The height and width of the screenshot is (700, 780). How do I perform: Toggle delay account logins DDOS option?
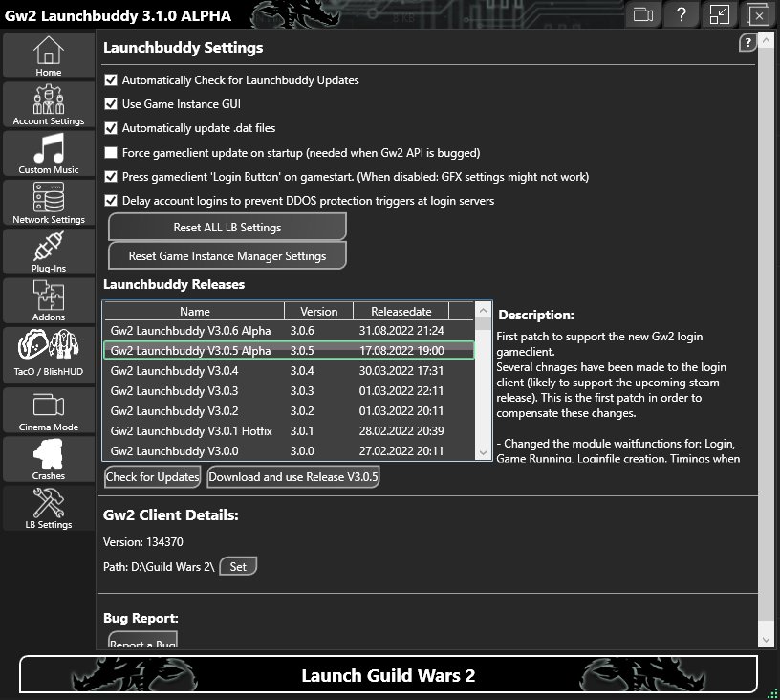(111, 201)
